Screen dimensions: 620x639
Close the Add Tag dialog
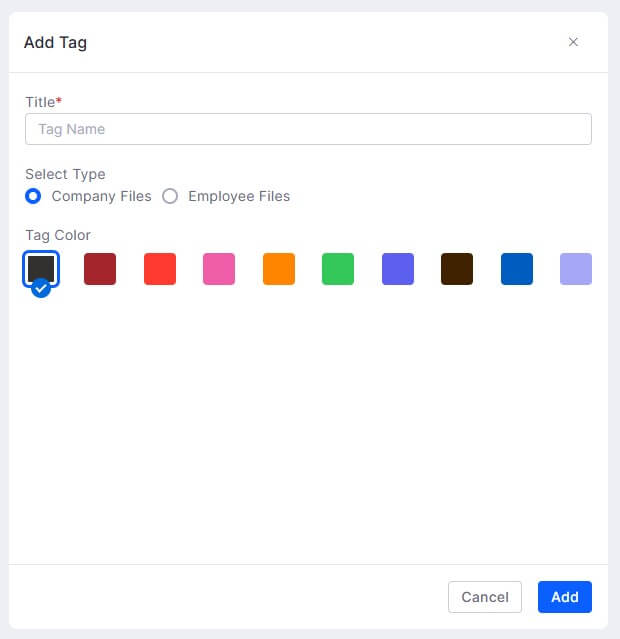[x=573, y=42]
